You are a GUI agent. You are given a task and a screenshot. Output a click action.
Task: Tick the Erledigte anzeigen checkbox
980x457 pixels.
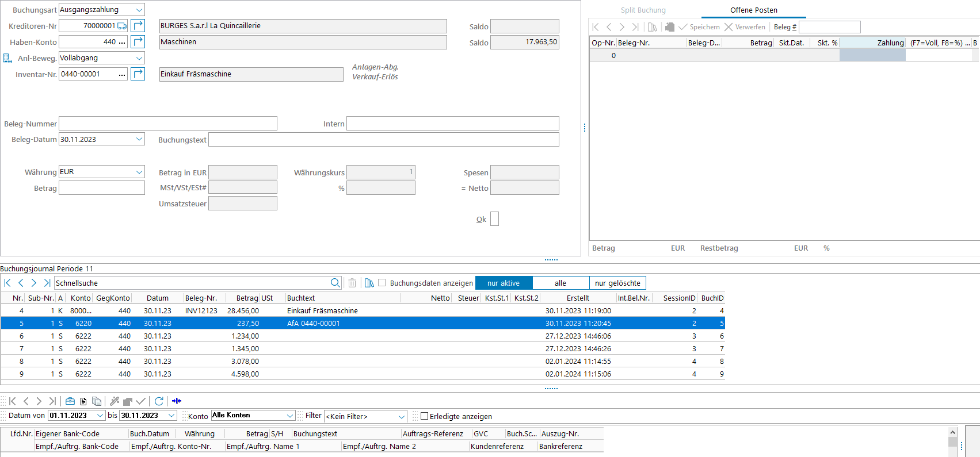point(425,416)
